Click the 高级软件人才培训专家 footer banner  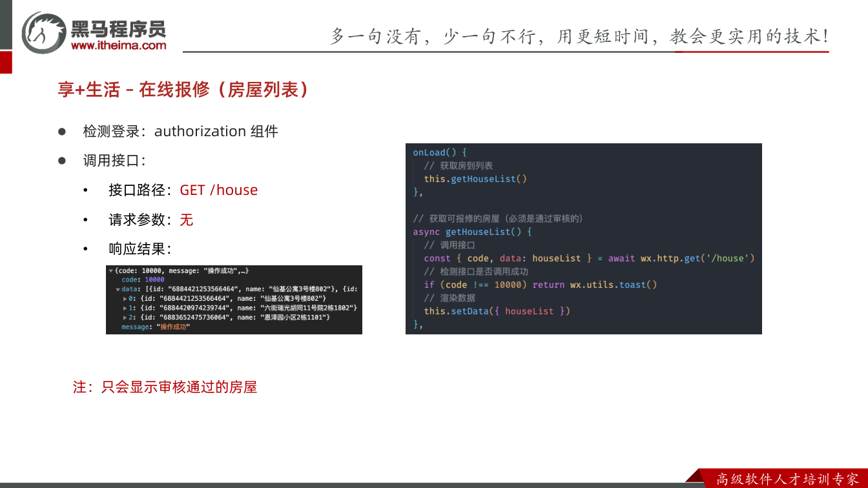pyautogui.click(x=788, y=479)
